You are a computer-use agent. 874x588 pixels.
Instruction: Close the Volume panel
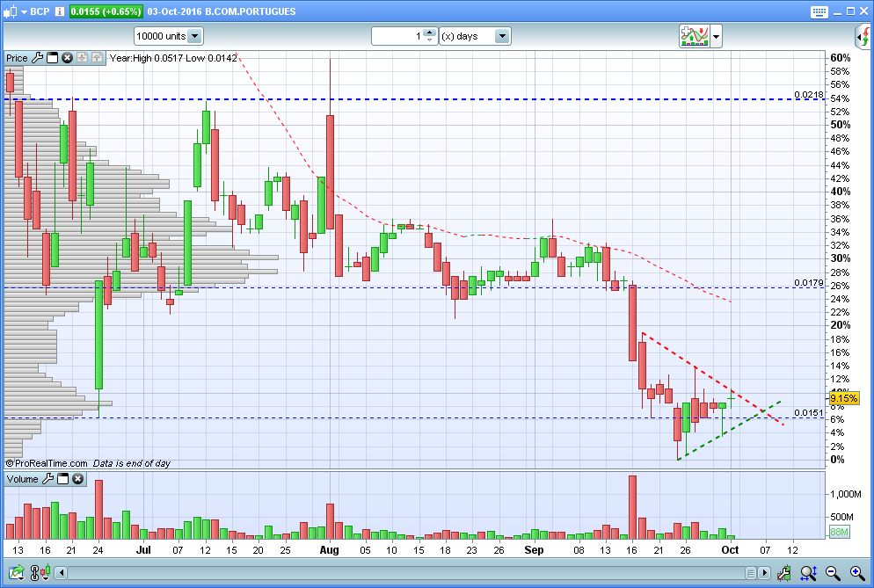(x=78, y=479)
